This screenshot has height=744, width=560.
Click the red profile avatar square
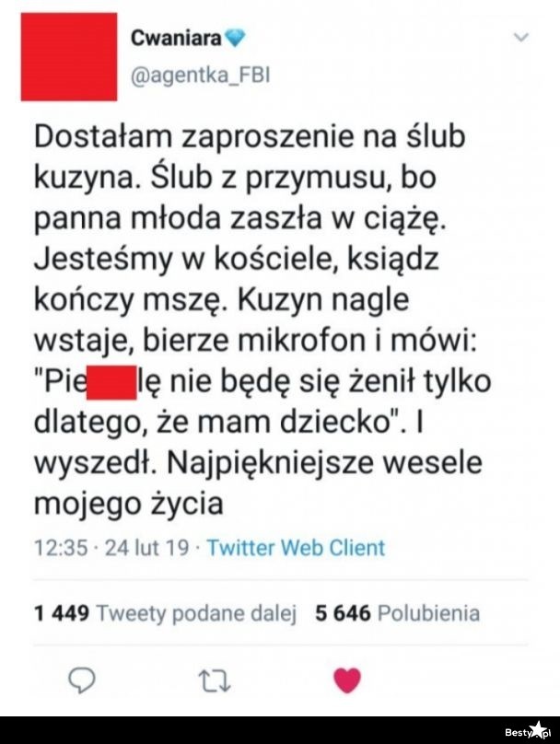68,57
